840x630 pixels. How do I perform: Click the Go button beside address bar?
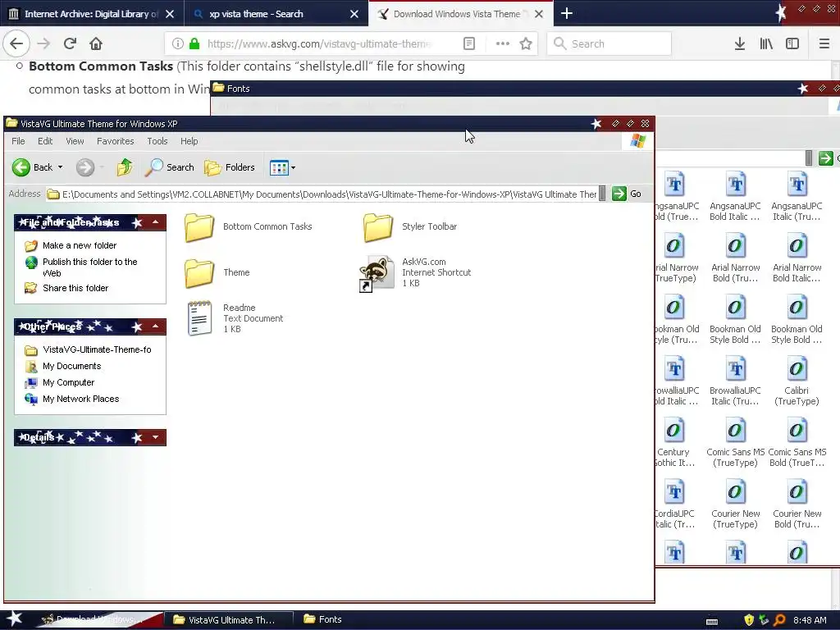click(x=627, y=194)
